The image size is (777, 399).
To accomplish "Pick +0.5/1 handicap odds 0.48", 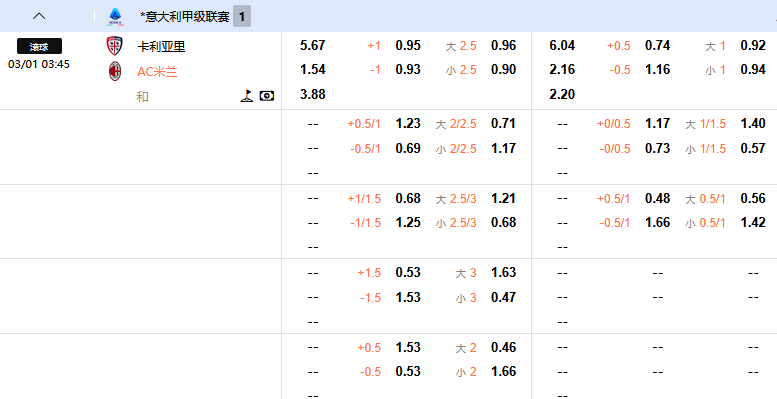I will coord(658,198).
